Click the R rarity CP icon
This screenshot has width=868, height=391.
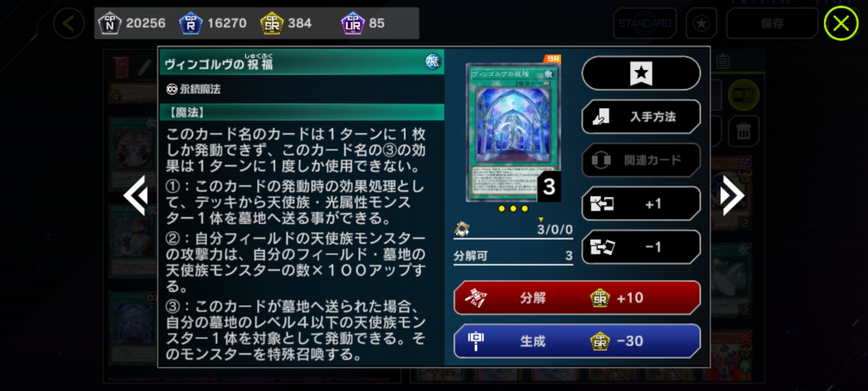(x=191, y=23)
